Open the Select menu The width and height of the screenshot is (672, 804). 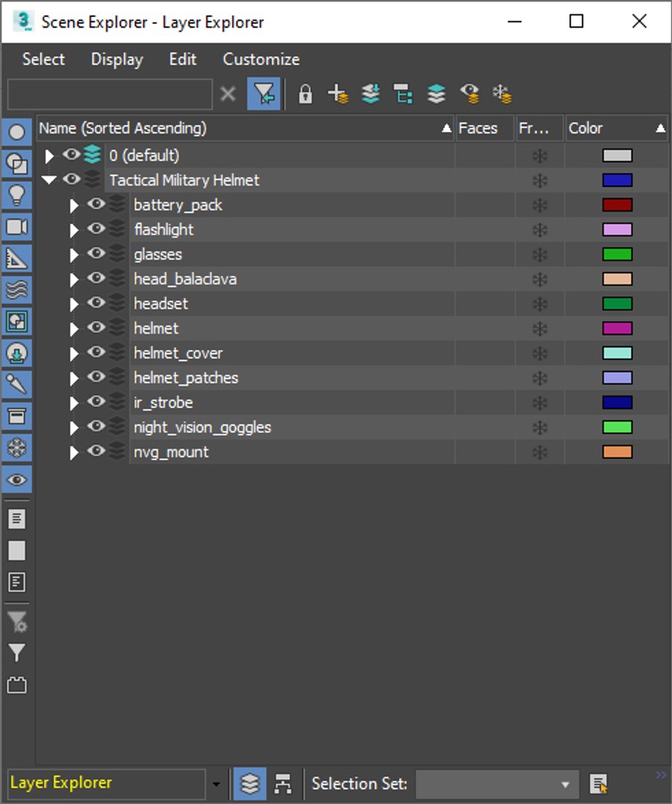(44, 60)
